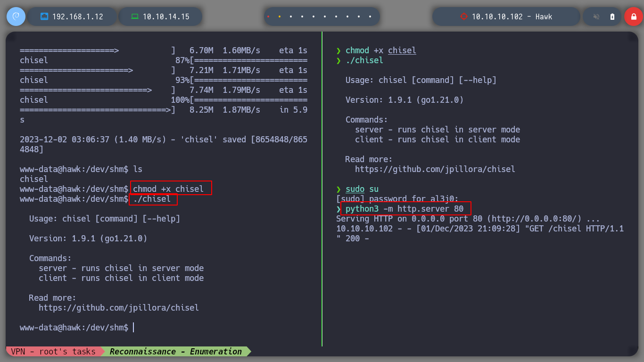Open the 'Reconnaissance - Enumeration' tab

click(176, 352)
